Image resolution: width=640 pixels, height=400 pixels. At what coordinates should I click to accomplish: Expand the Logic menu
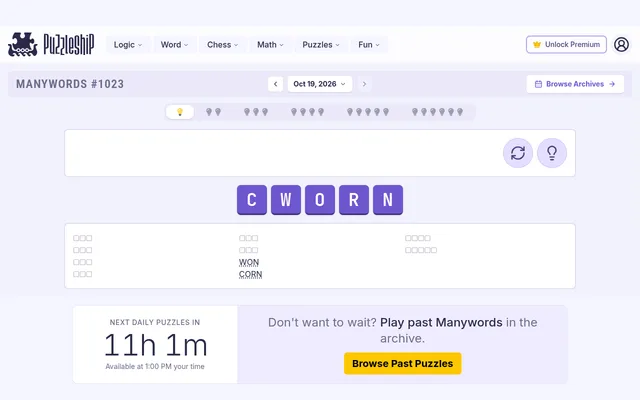click(x=128, y=44)
